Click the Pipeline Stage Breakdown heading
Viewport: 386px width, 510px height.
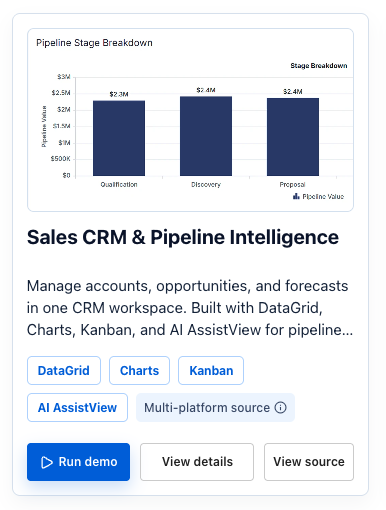click(94, 43)
